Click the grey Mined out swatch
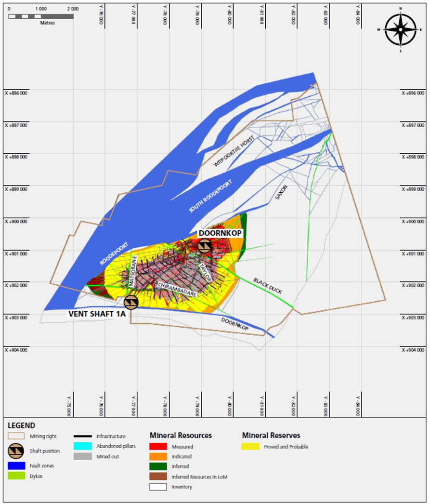This screenshot has width=430, height=504. coord(82,456)
